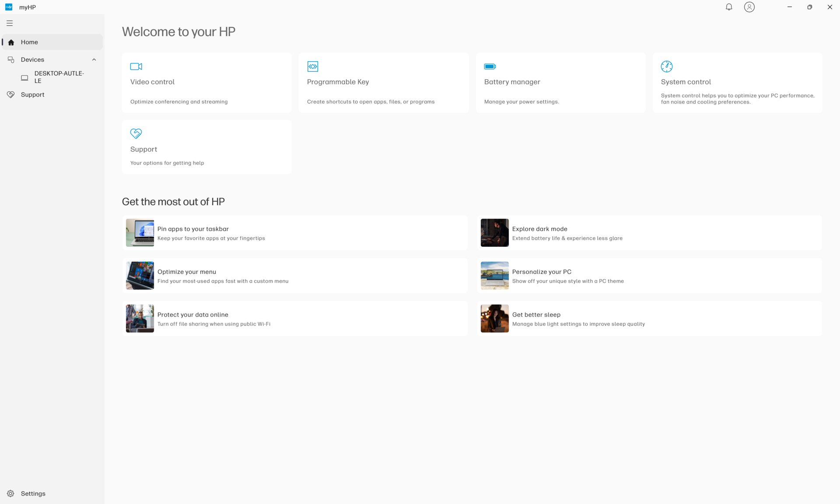840x504 pixels.
Task: Click the Support handshake card icon
Action: 136,133
